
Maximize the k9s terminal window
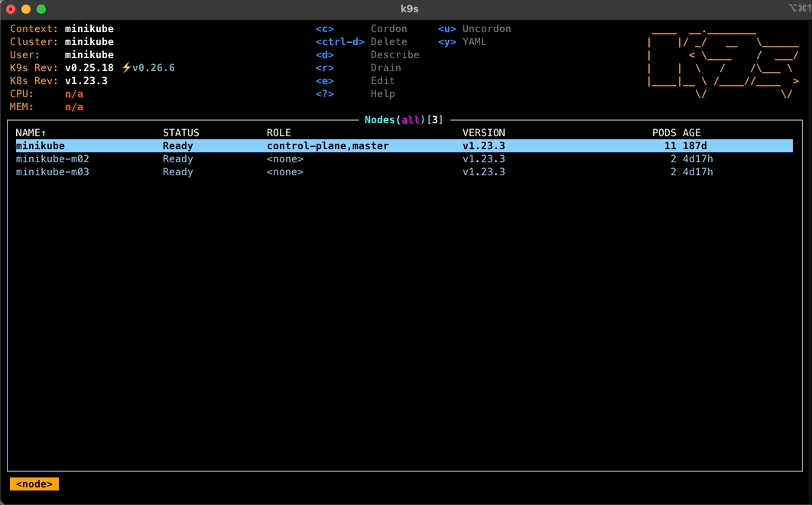click(x=41, y=9)
